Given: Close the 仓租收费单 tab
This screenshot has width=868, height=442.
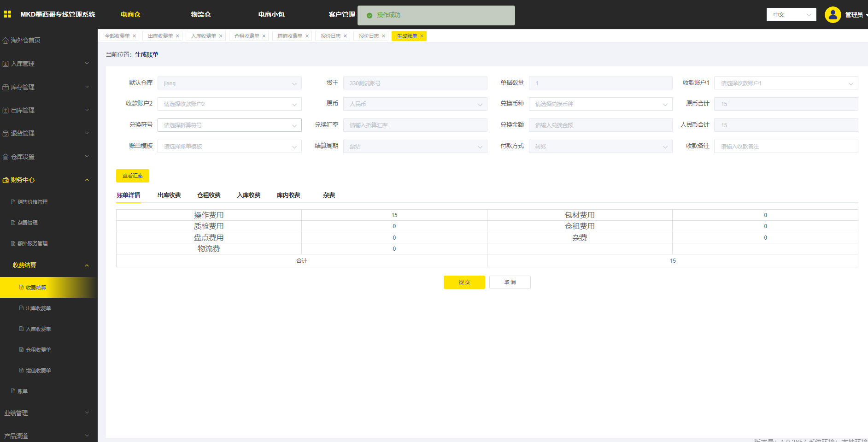Looking at the screenshot, I should point(264,36).
